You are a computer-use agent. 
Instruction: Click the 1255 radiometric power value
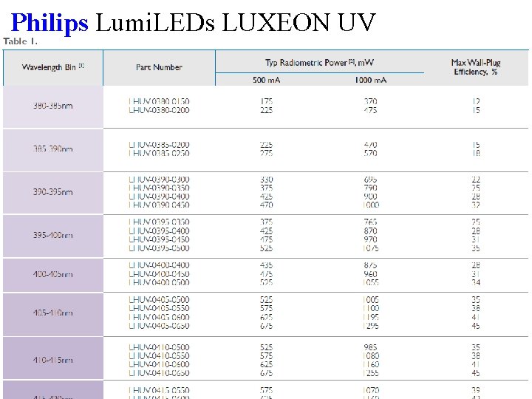(370, 373)
